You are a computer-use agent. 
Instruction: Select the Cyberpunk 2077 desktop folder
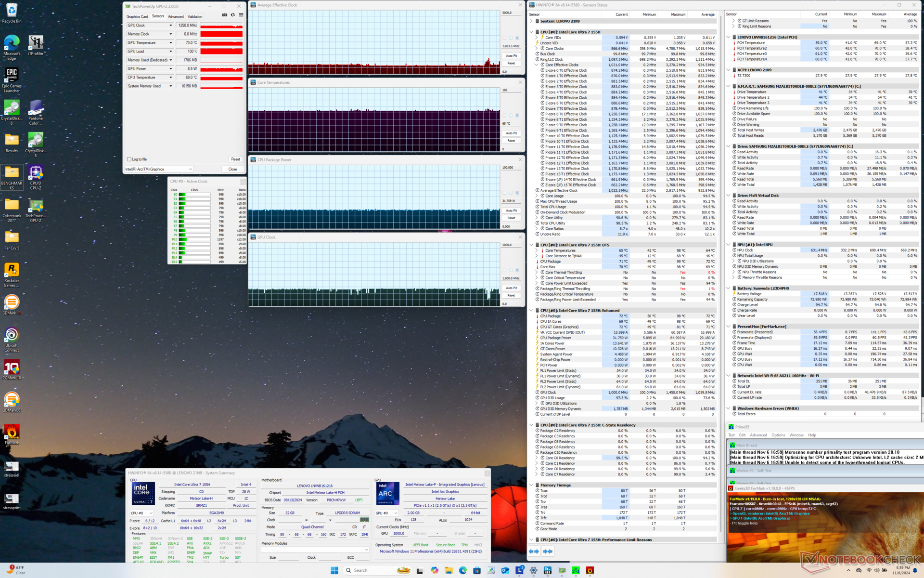(x=12, y=210)
